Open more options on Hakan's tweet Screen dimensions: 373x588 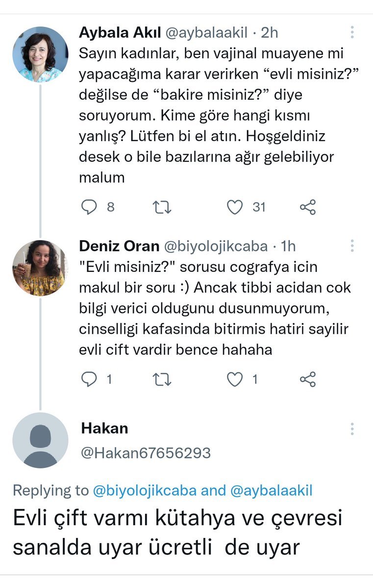click(x=352, y=429)
